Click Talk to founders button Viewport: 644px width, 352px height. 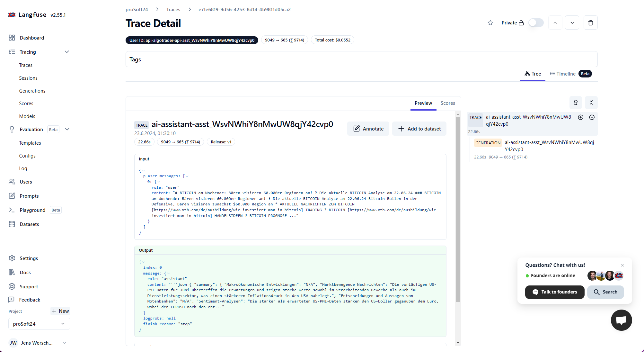click(555, 292)
